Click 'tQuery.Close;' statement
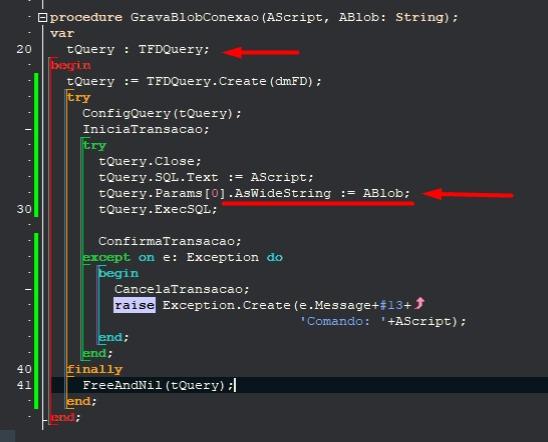 [x=150, y=161]
